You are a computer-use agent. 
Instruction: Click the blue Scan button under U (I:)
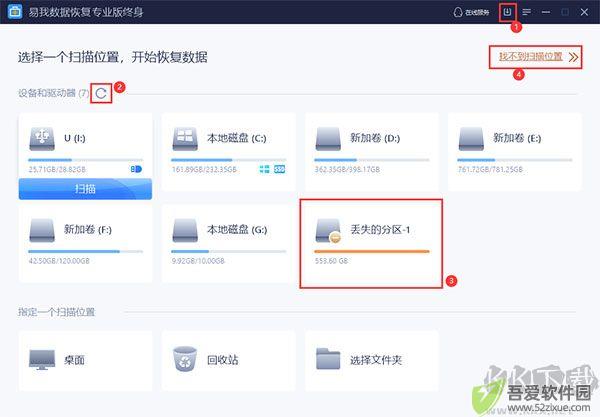tap(85, 189)
